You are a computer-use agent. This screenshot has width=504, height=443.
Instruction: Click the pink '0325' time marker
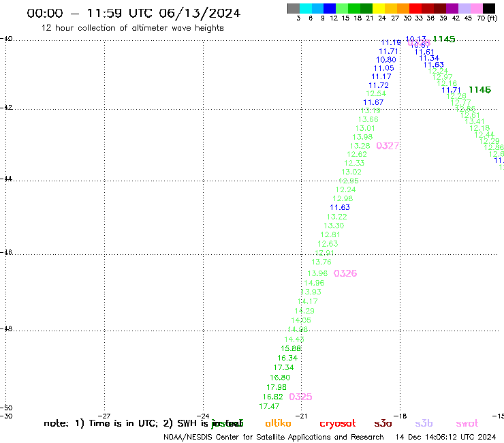click(x=300, y=397)
